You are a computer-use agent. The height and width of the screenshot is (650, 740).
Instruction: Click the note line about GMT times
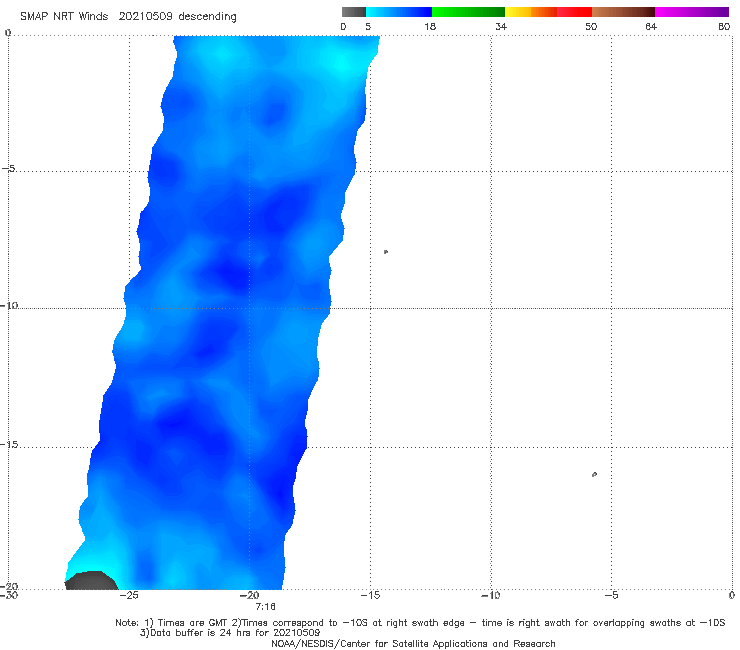tap(420, 623)
